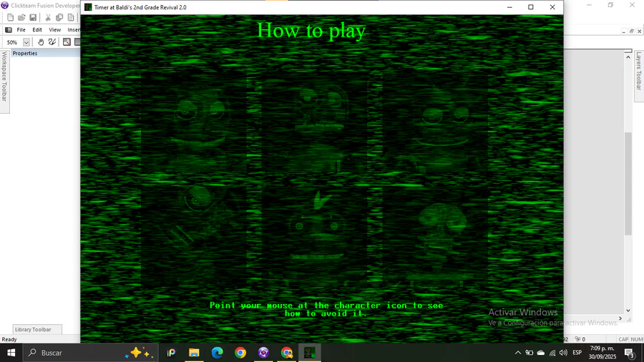Click the game window title bar icon

tap(88, 7)
